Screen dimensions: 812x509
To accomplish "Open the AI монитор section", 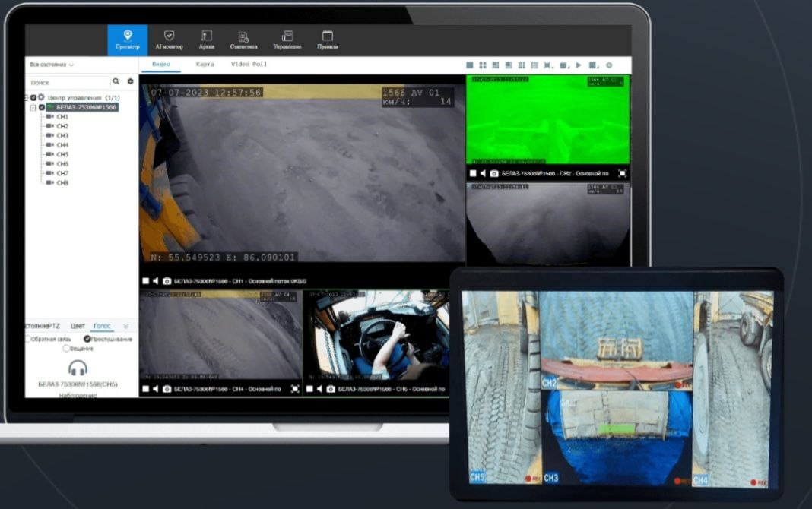I will coord(169,40).
